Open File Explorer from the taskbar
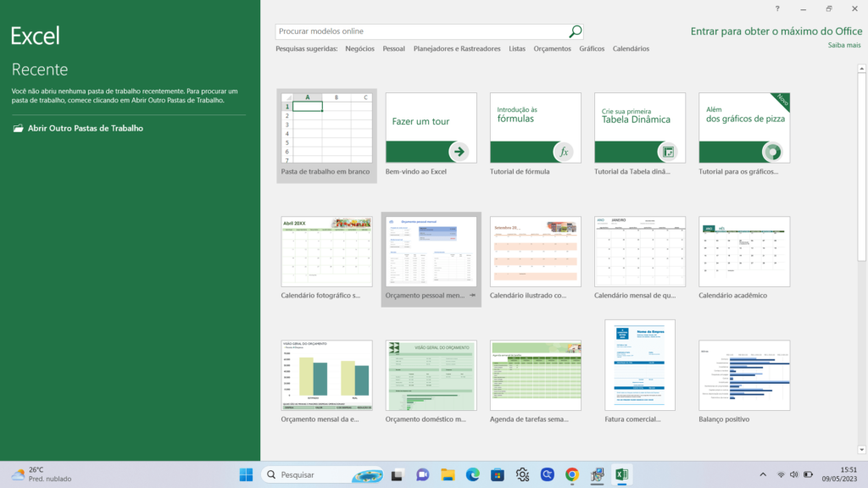 (x=448, y=474)
